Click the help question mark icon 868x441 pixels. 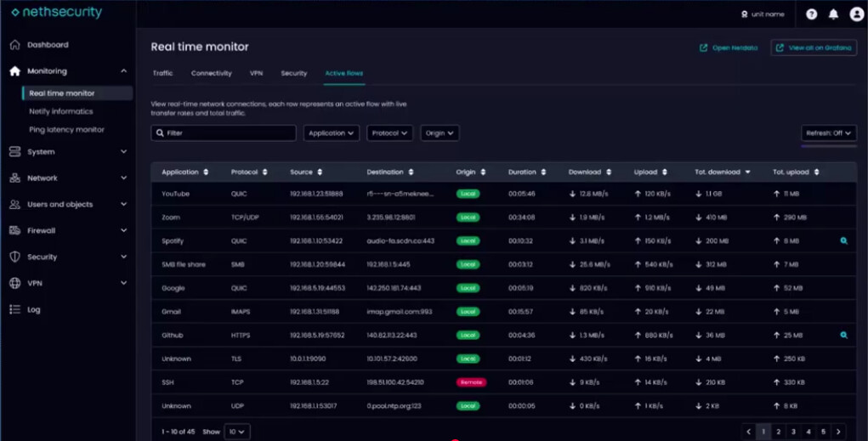(811, 14)
